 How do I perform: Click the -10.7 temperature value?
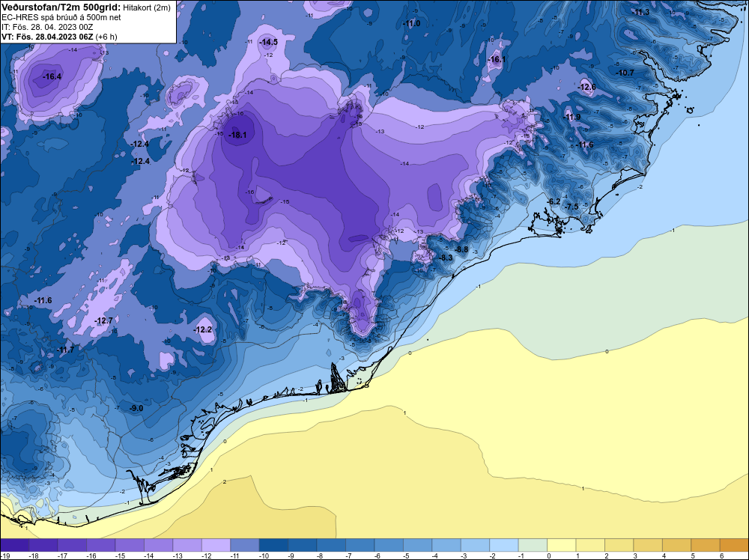coord(625,73)
